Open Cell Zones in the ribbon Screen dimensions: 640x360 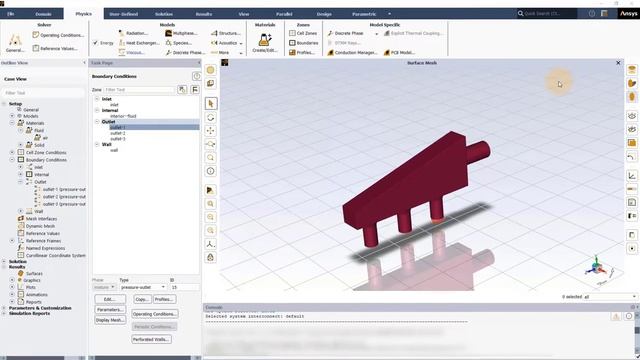303,33
